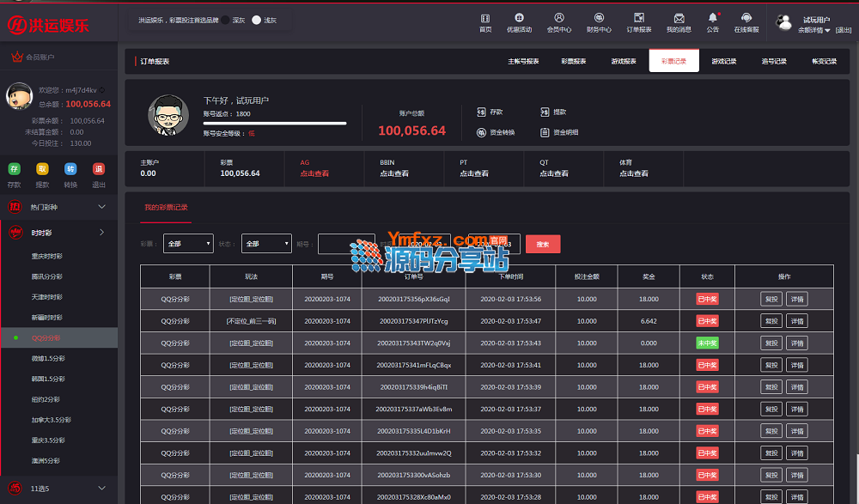Open the 状态 filter dropdown
The image size is (859, 504).
266,244
